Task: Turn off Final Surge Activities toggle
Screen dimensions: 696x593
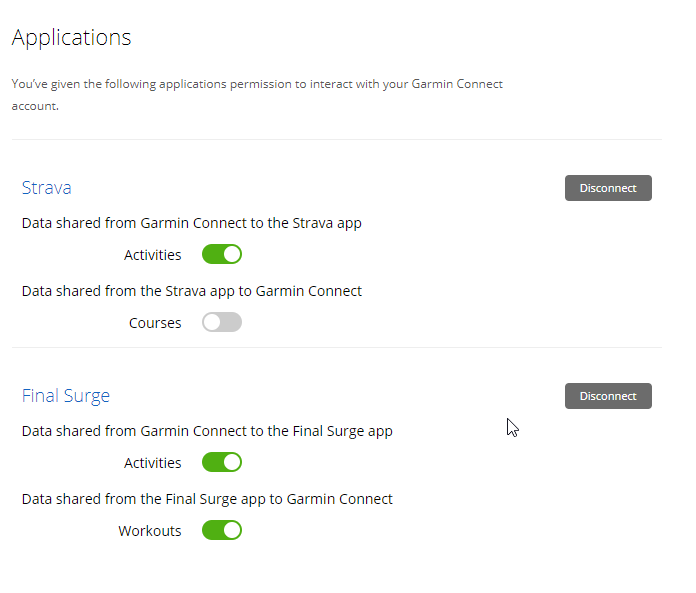Action: point(221,463)
